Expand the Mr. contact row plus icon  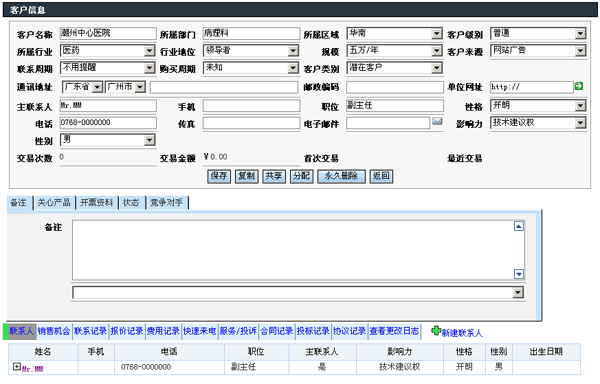coord(16,366)
